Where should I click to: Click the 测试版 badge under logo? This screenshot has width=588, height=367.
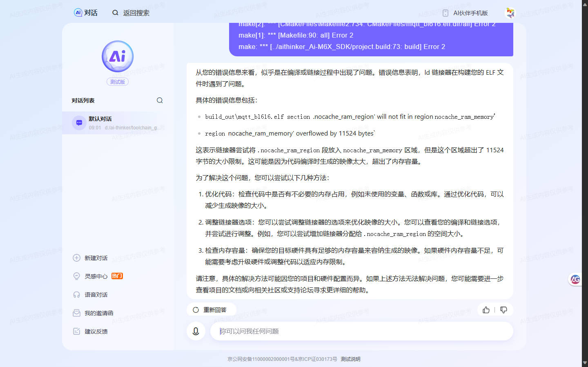click(118, 82)
